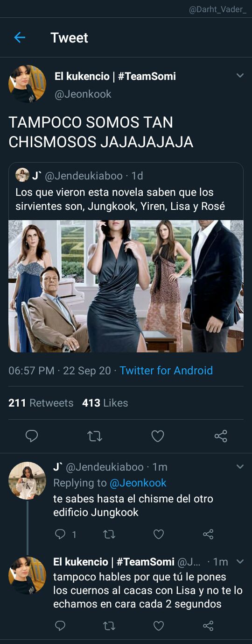Viewport: 252px width, 644px height.
Task: Like the last reply about Lisa
Action: pos(159,626)
